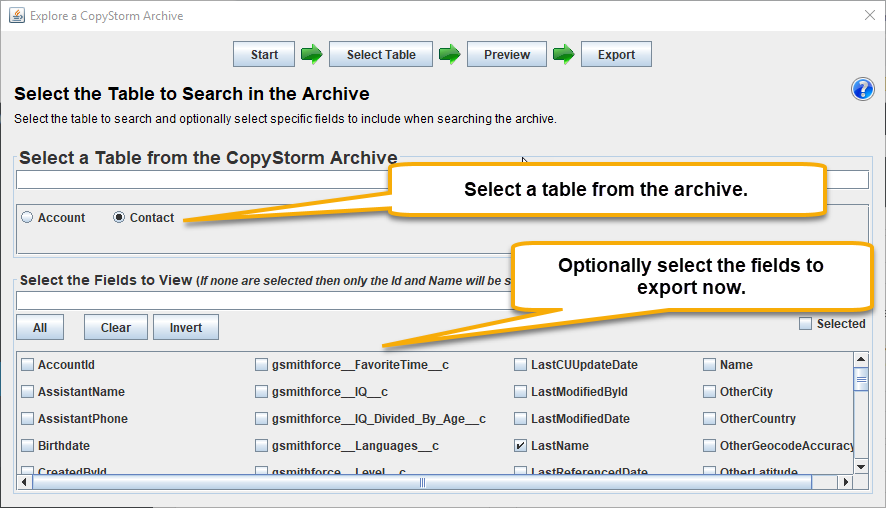Click the All fields button
886x508 pixels.
[40, 327]
